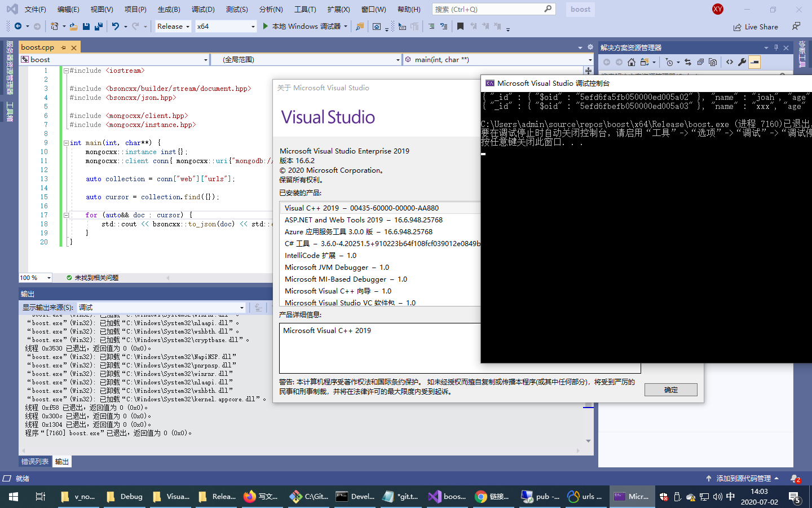Click the XY account avatar
The width and height of the screenshot is (812, 508).
point(718,9)
